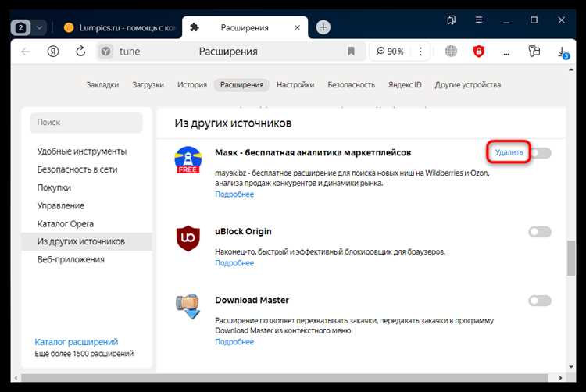Close the Расширения browser tab
Viewport: 586px width, 392px height.
pyautogui.click(x=297, y=27)
